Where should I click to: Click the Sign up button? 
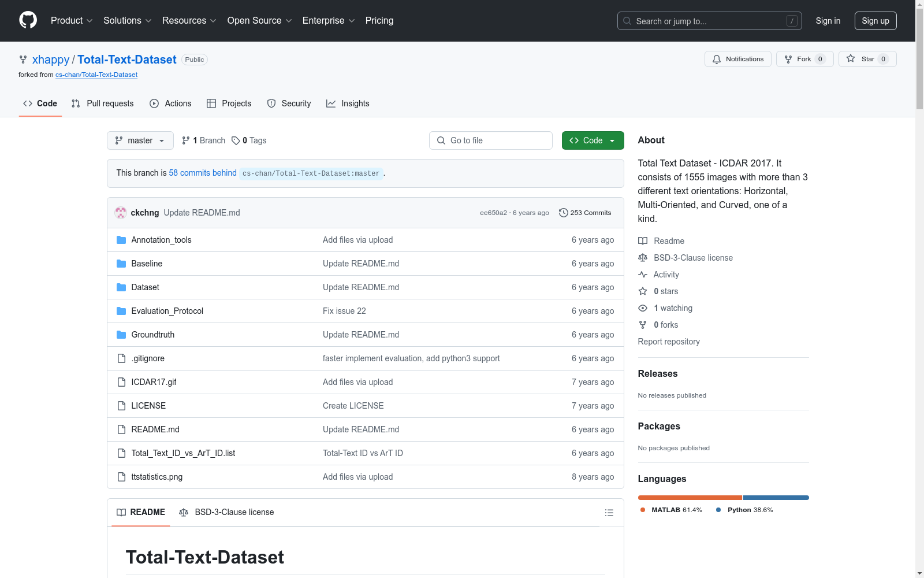[x=875, y=21]
